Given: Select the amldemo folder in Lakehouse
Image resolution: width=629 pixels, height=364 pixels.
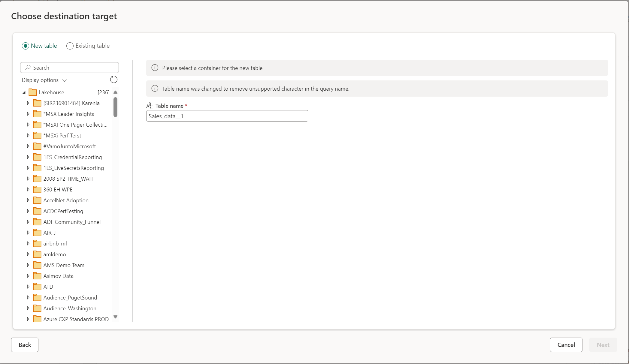Looking at the screenshot, I should (x=54, y=254).
